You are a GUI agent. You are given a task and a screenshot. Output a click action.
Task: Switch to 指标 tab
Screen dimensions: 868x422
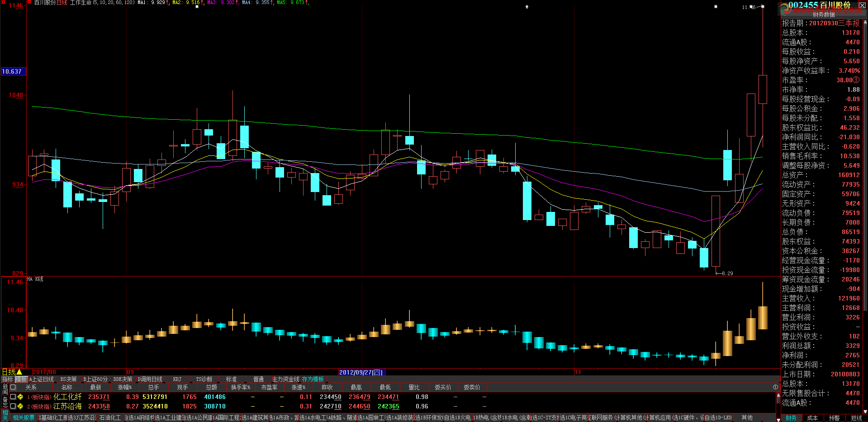pyautogui.click(x=7, y=380)
